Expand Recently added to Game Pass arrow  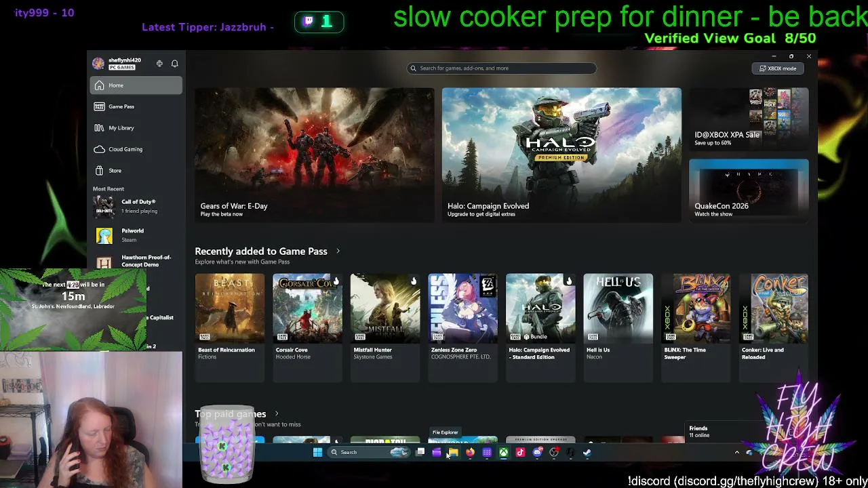click(338, 251)
